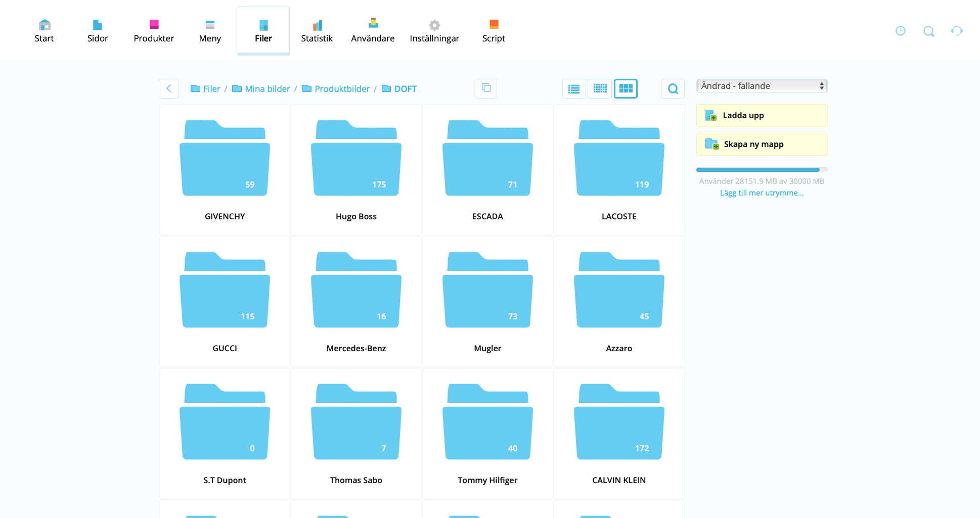This screenshot has height=518, width=980.
Task: Navigate to Produktbilder breadcrumb
Action: [336, 89]
